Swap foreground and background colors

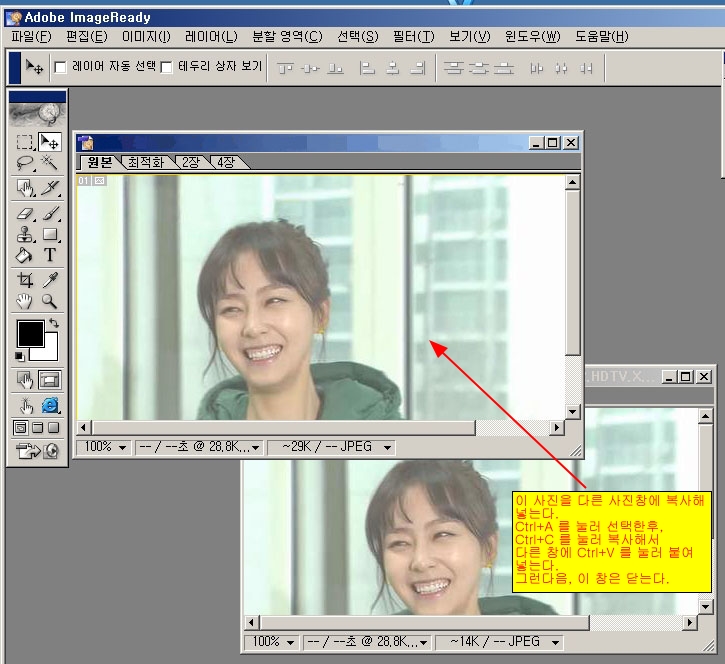click(x=54, y=323)
